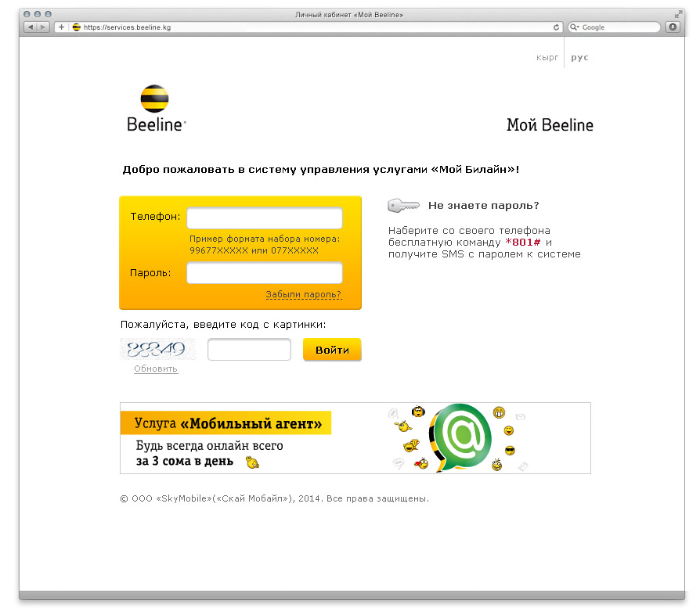The height and width of the screenshot is (615, 700).
Task: Click the Обновить link to refresh the code
Action: coord(156,369)
